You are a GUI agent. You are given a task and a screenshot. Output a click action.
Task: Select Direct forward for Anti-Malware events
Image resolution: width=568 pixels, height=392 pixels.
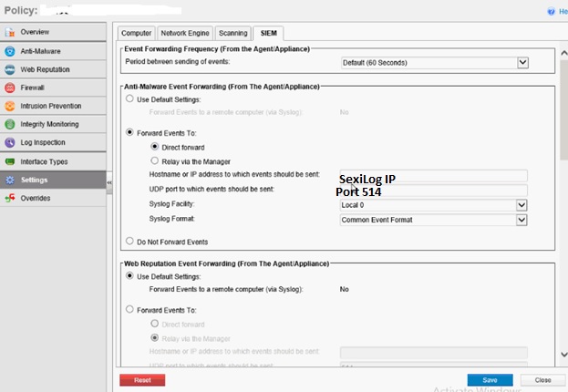[154, 146]
